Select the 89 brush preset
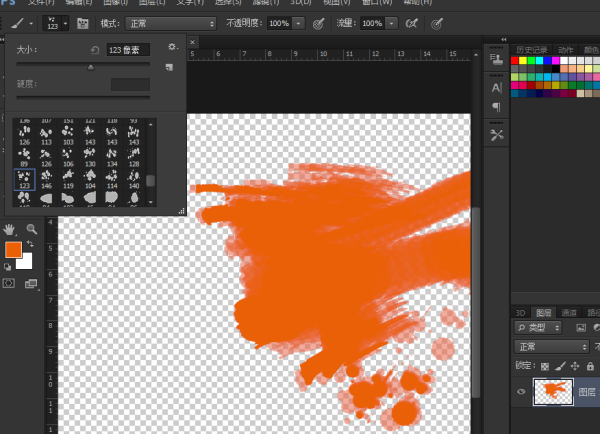 24,158
